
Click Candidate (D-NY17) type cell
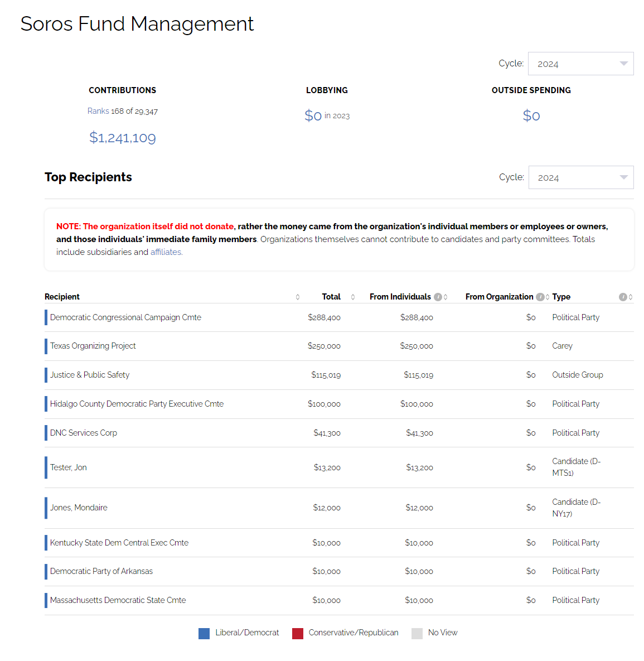click(x=576, y=508)
